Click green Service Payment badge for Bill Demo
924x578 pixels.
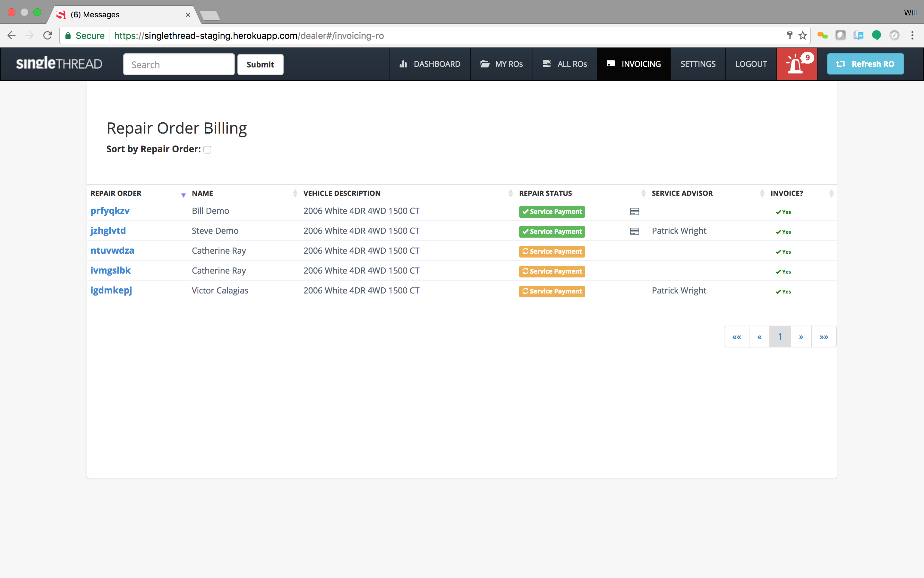552,212
